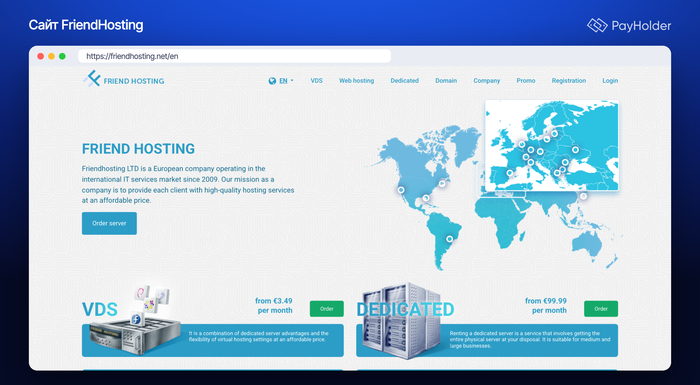The image size is (700, 385).
Task: Open the Company menu item
Action: point(487,81)
